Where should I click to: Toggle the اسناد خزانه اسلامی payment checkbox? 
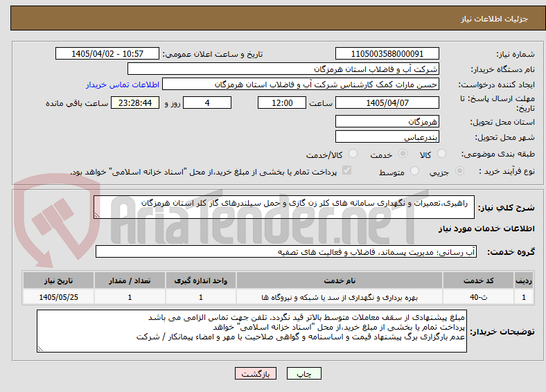pyautogui.click(x=347, y=170)
